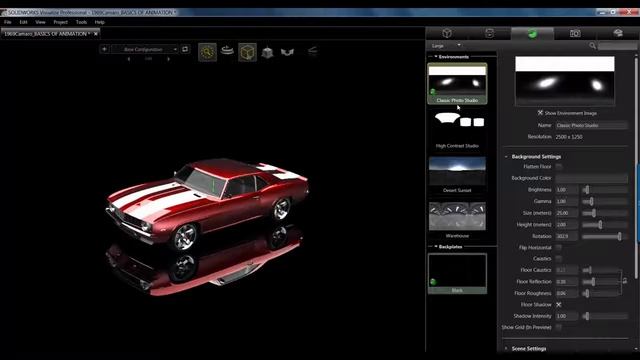Toggle Show Environment Image checkbox

pos(540,113)
